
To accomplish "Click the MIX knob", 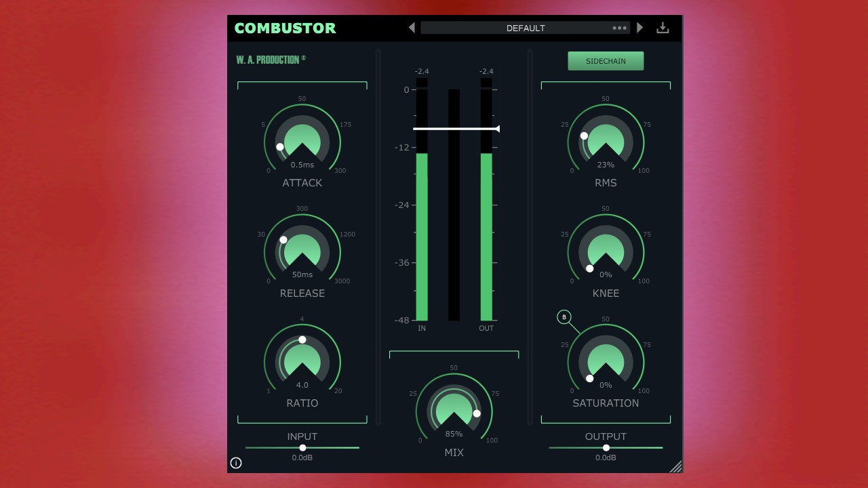I will point(454,409).
